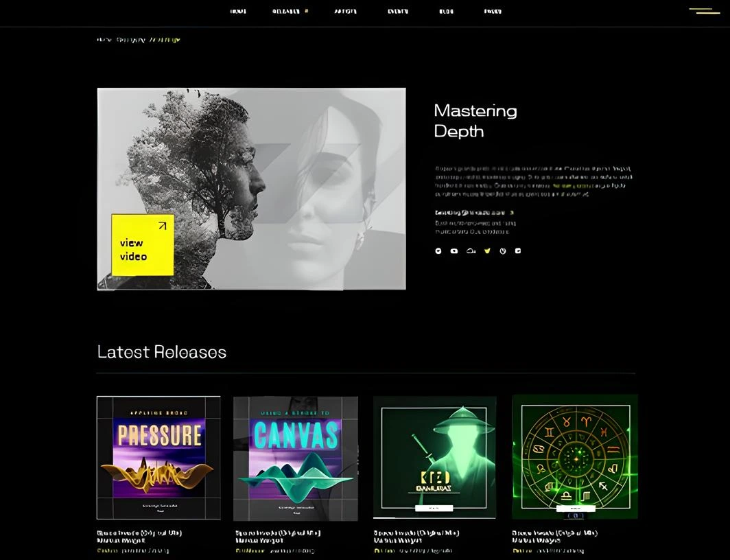Click the yellow arrow beside the bold subheading
Screen dimensions: 730x560
[x=512, y=213]
